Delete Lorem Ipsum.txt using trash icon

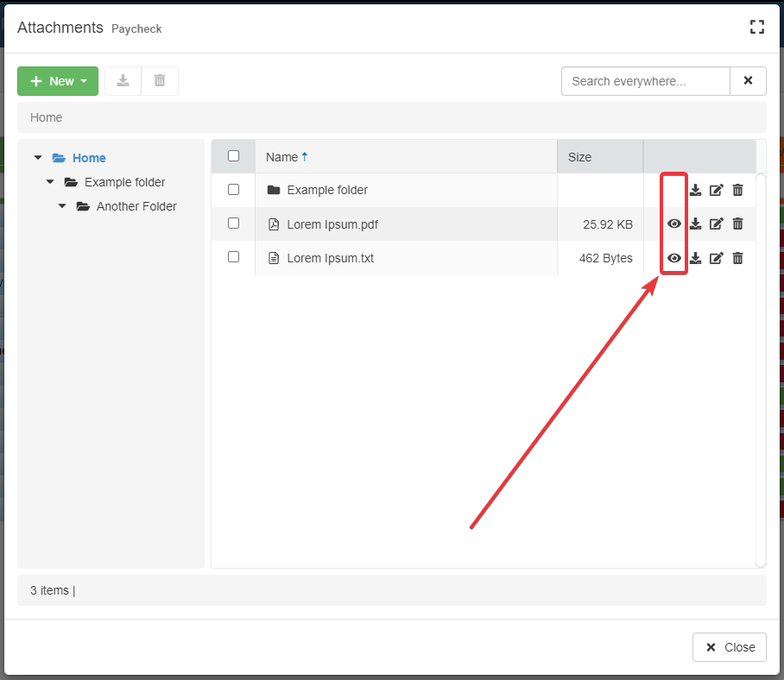tap(737, 258)
